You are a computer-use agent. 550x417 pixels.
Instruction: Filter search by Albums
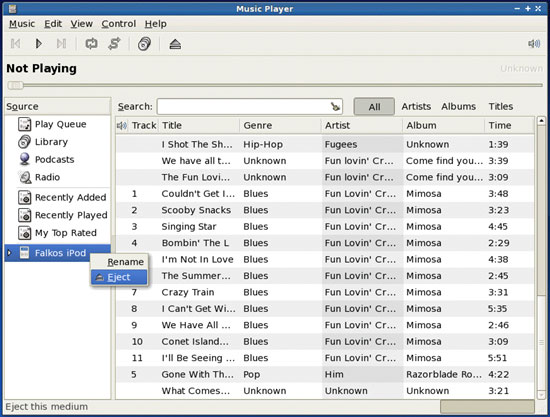pos(458,107)
